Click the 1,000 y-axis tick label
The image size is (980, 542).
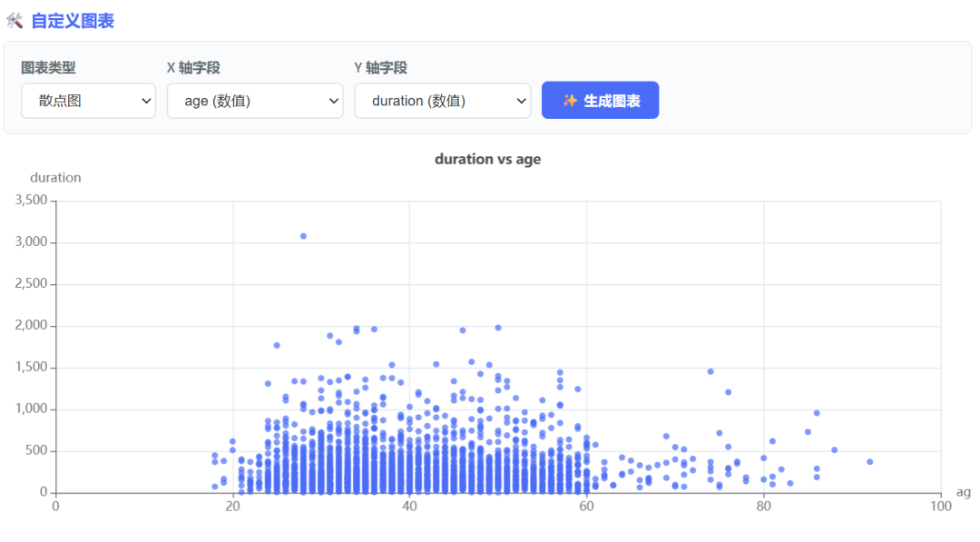pos(31,409)
